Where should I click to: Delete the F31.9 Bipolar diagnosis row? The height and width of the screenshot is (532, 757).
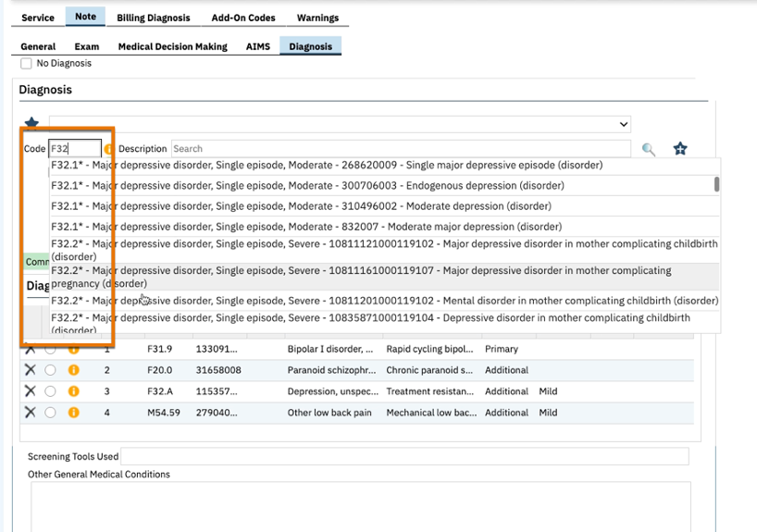coord(30,349)
